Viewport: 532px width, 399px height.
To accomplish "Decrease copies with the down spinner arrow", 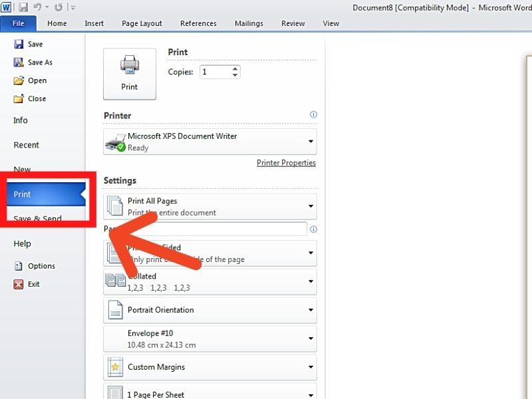I will coord(235,75).
